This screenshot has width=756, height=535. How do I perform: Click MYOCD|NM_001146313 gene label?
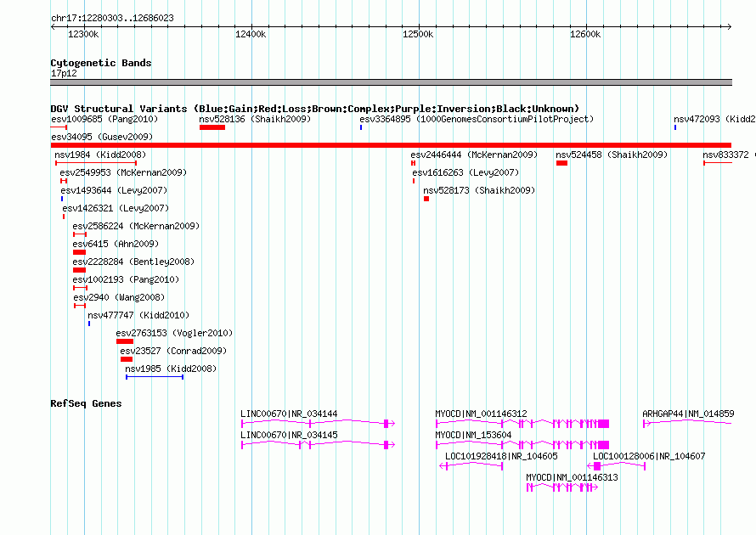572,477
